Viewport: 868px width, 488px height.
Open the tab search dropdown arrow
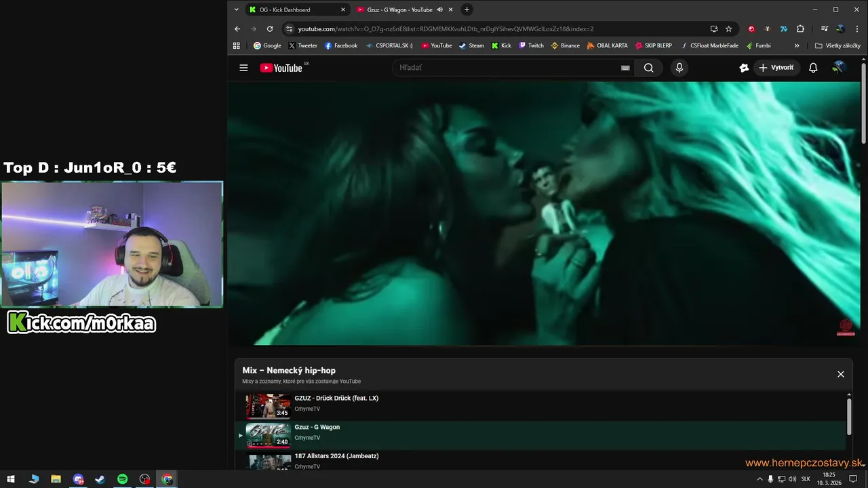pyautogui.click(x=236, y=9)
